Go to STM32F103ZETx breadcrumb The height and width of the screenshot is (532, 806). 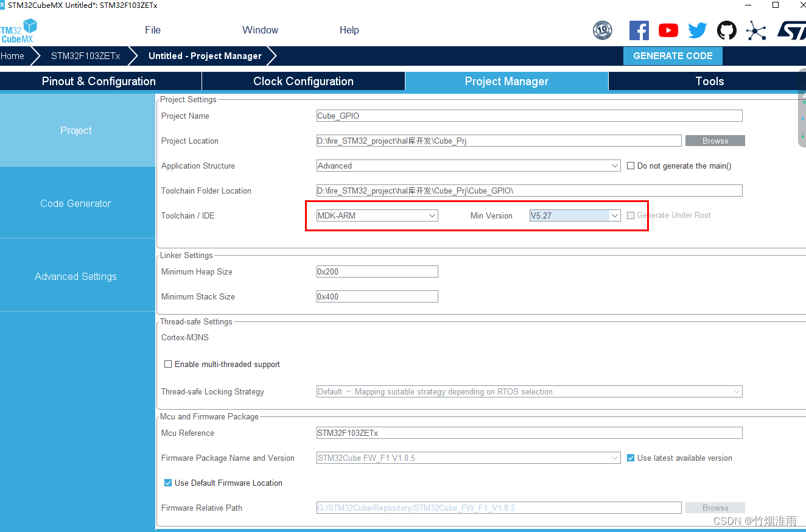coord(85,56)
